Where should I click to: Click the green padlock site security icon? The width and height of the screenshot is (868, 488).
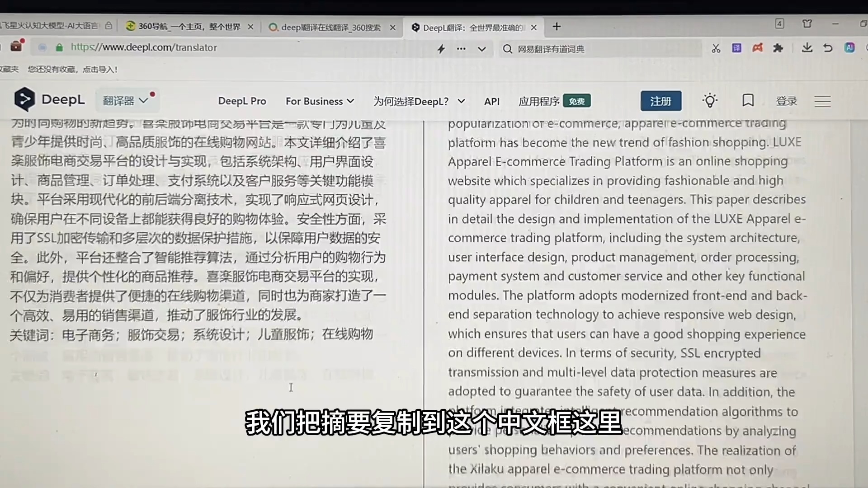click(x=59, y=47)
